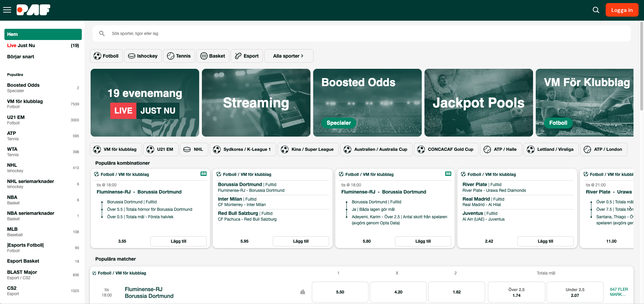644x304 pixels.
Task: Select the Tennis sport chip
Action: 179,56
